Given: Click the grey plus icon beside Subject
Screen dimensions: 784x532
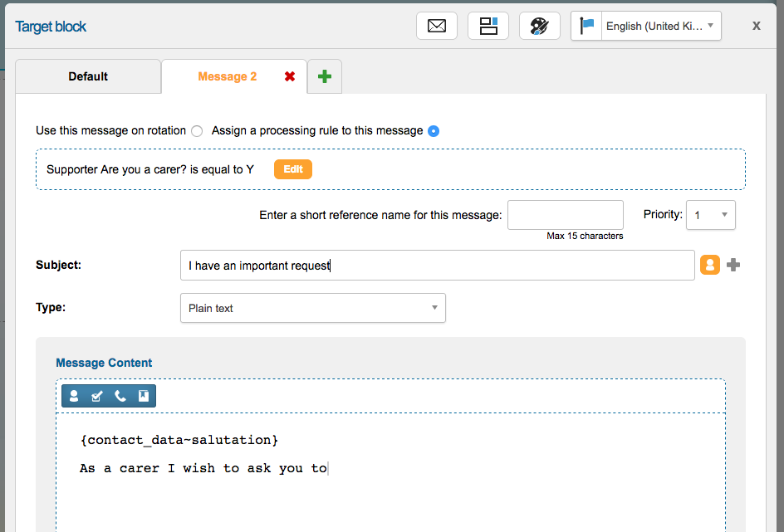Looking at the screenshot, I should 733,265.
